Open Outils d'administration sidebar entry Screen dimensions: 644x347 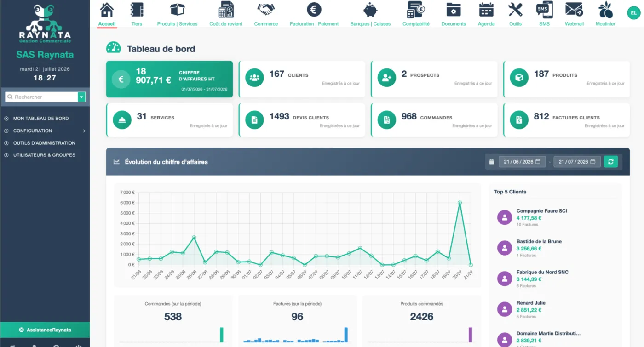(x=45, y=143)
